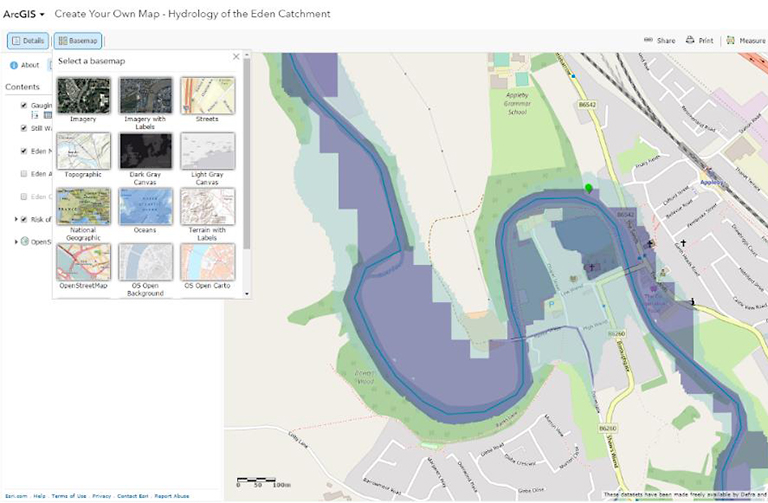Open the ArcGIS dropdown menu
The image size is (768, 503).
tap(24, 14)
